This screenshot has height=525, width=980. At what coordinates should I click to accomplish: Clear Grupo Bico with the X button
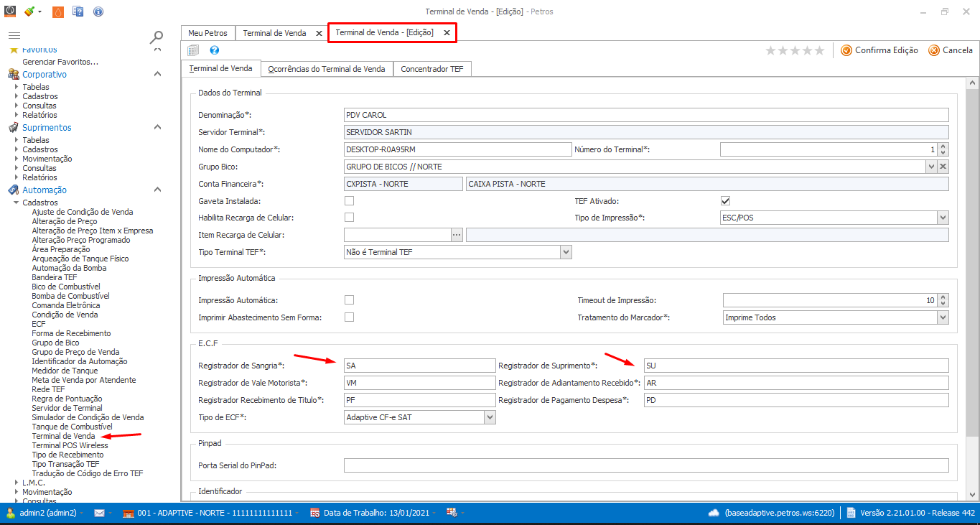pos(943,167)
